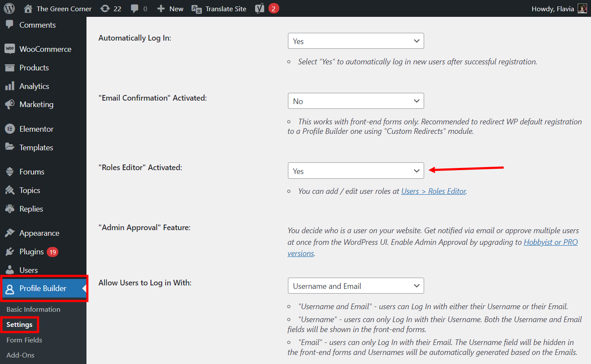
Task: Click the Allow Users to Log in With: label
Action: coord(145,283)
